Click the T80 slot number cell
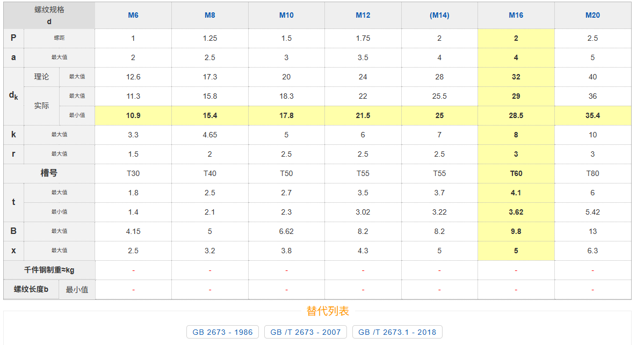 (x=592, y=173)
